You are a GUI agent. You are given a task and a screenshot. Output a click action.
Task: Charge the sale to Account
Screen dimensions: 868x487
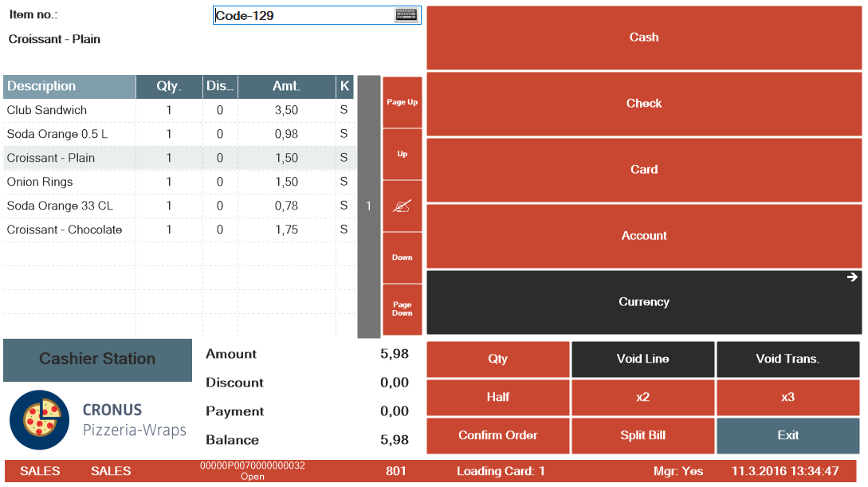coord(644,236)
